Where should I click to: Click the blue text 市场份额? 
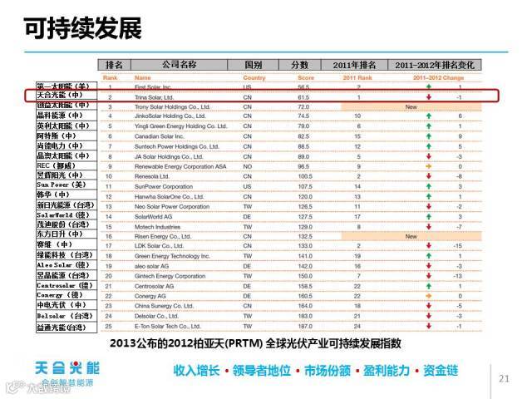327,371
